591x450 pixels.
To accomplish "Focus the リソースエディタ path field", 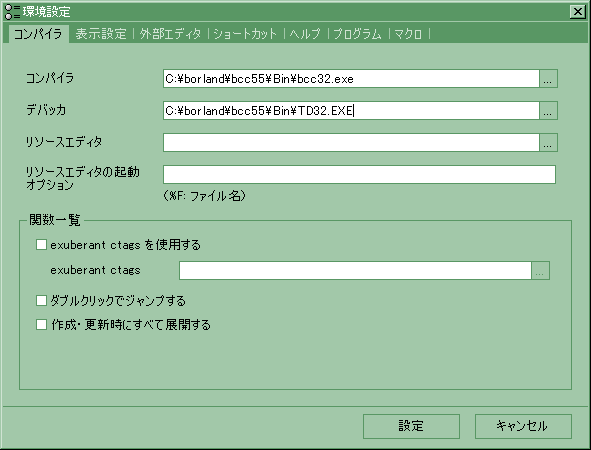I will [x=351, y=142].
